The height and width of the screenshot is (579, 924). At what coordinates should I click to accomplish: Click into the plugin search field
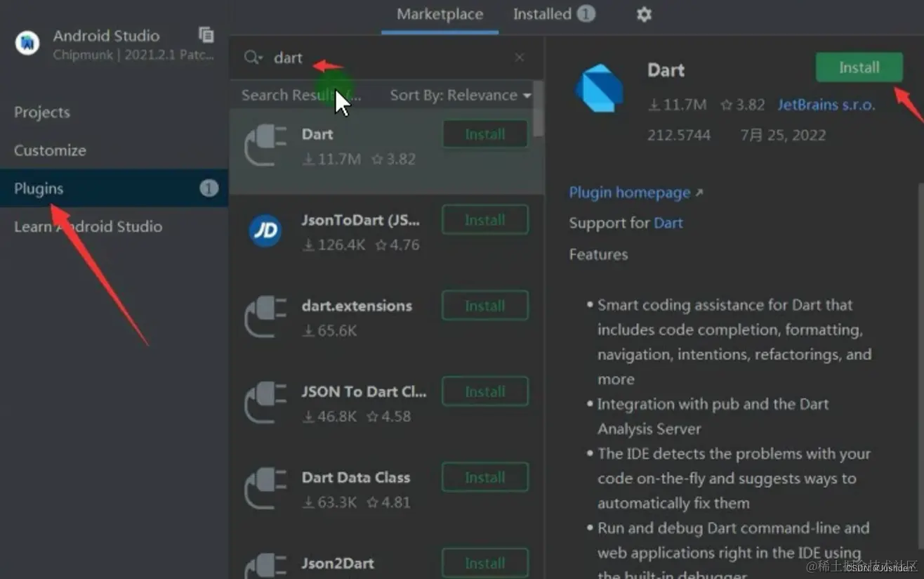click(x=388, y=58)
